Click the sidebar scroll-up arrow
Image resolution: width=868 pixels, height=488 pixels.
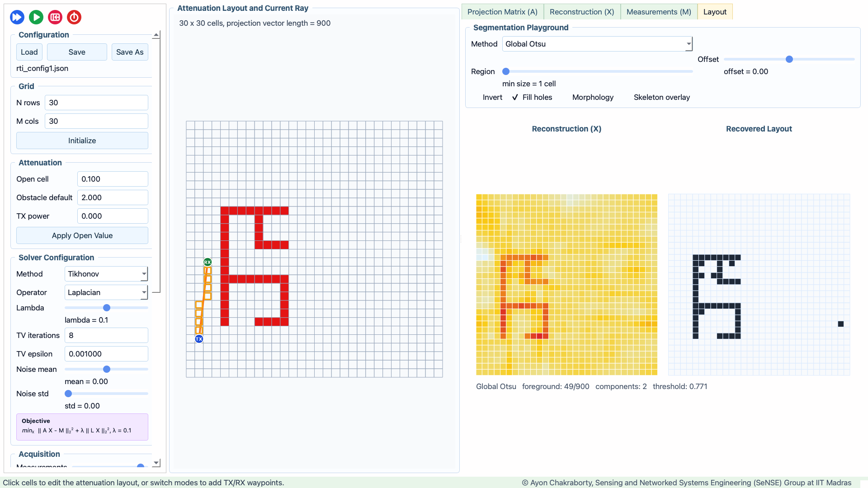click(156, 35)
